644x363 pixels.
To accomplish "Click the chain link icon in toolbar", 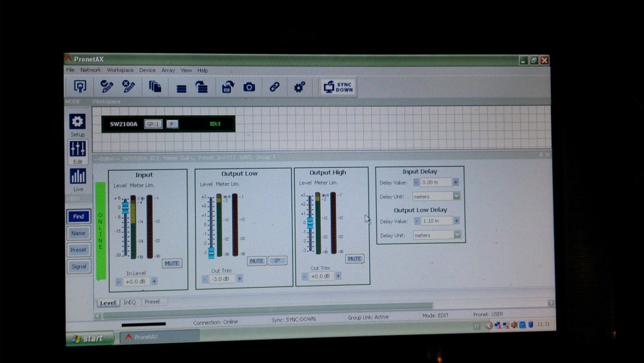I will point(274,87).
